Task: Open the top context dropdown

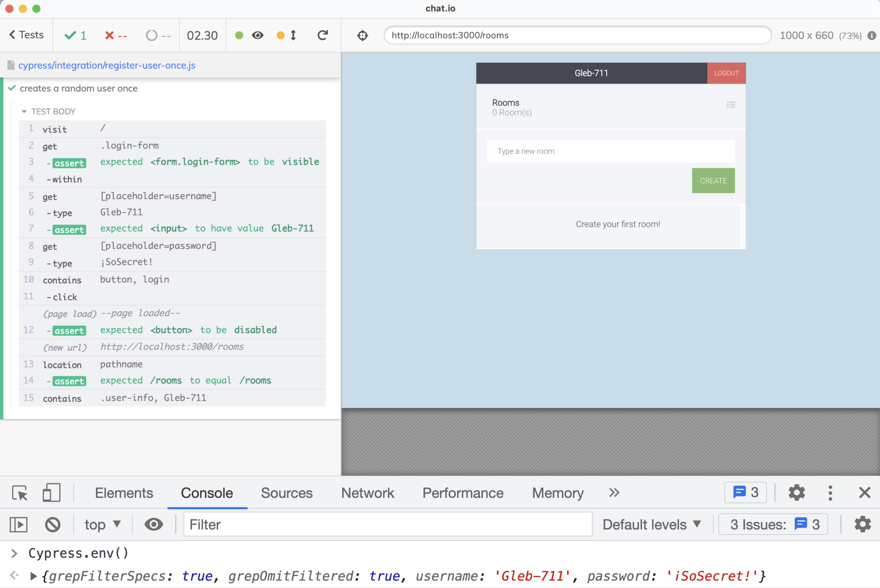Action: (x=102, y=524)
